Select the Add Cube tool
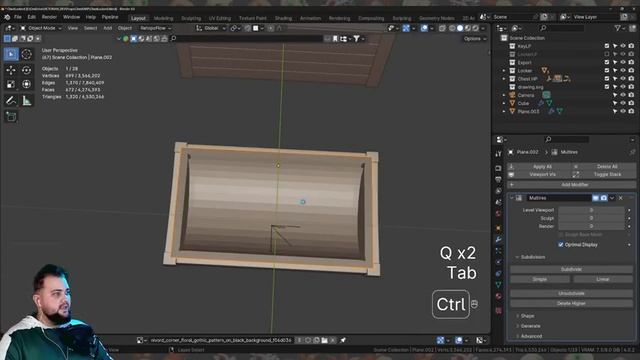 click(11, 117)
